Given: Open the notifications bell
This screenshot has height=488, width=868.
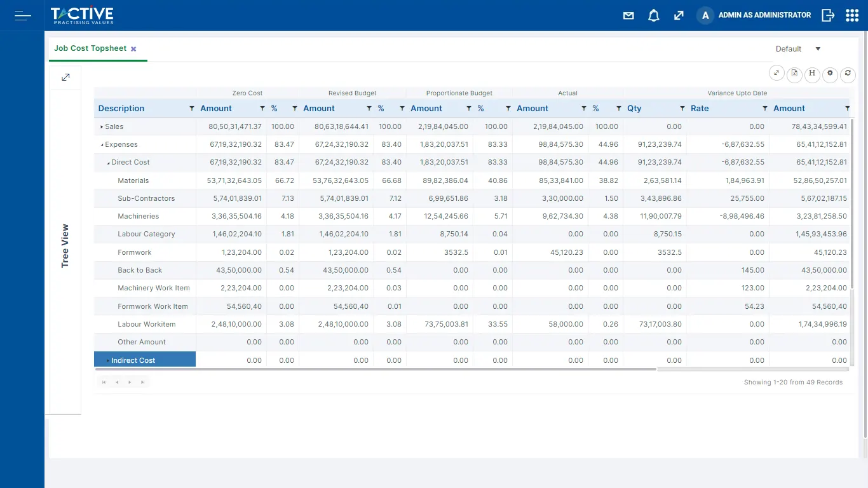Looking at the screenshot, I should point(653,16).
